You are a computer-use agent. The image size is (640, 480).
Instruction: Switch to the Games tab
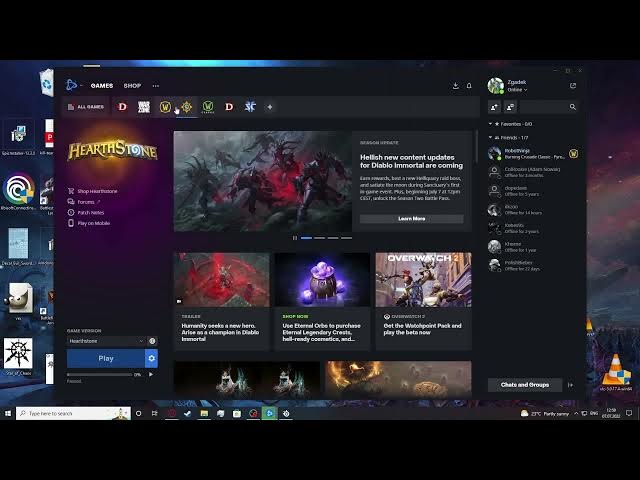[x=102, y=86]
